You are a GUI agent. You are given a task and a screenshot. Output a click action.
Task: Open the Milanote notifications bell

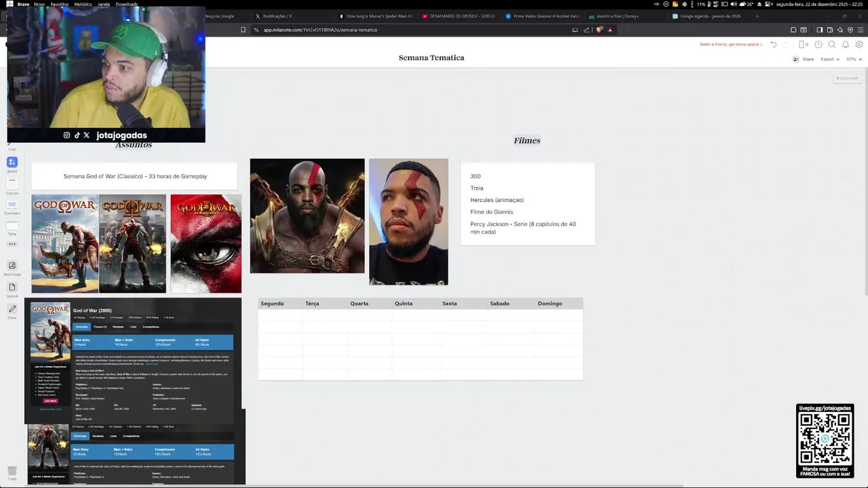click(846, 44)
